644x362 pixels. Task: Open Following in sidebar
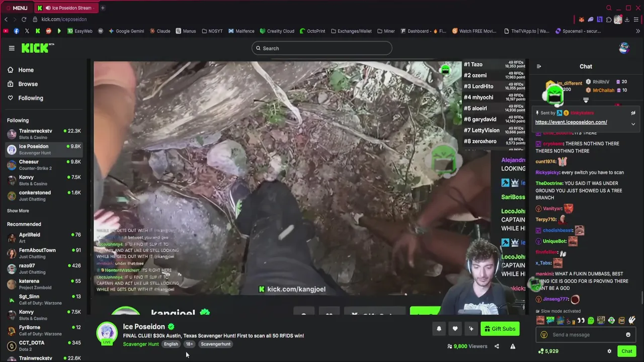[43, 98]
